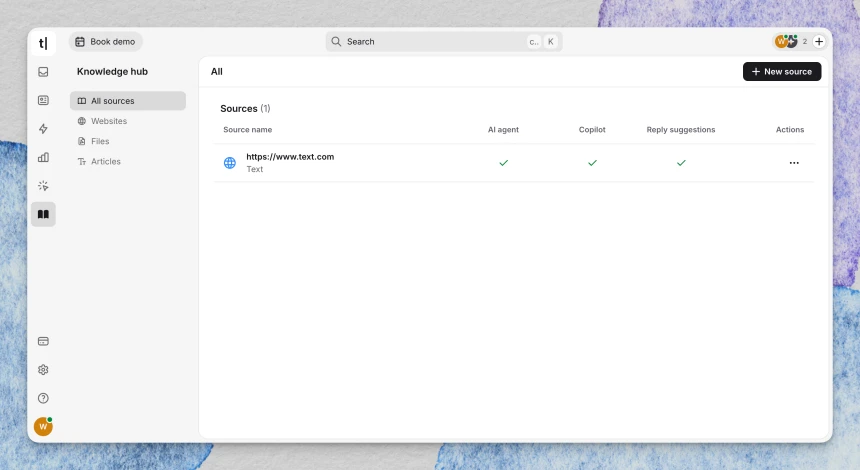The width and height of the screenshot is (860, 470).
Task: Click the Actions column header
Action: click(790, 129)
